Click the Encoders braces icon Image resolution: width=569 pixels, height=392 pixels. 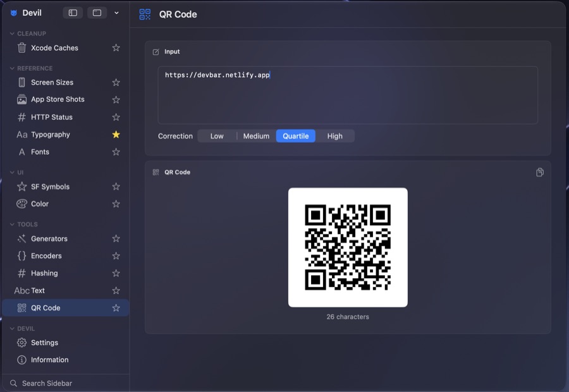[21, 256]
